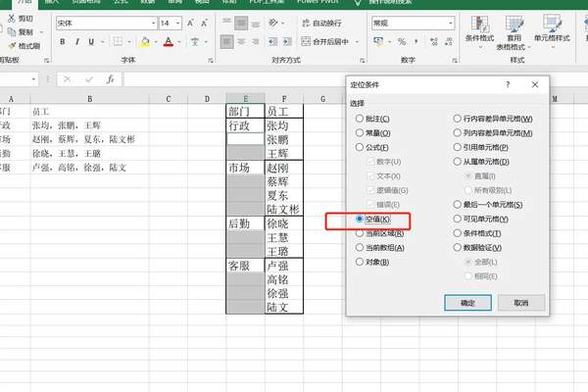Click the Italic formatting icon
The image size is (588, 392).
(76, 41)
